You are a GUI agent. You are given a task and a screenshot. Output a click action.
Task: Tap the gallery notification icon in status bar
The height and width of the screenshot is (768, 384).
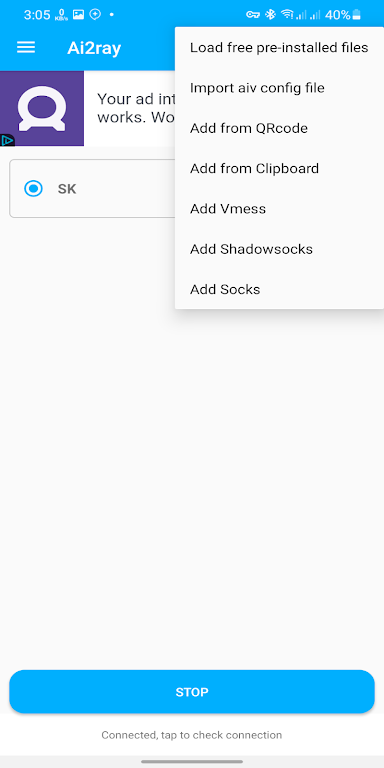click(78, 14)
